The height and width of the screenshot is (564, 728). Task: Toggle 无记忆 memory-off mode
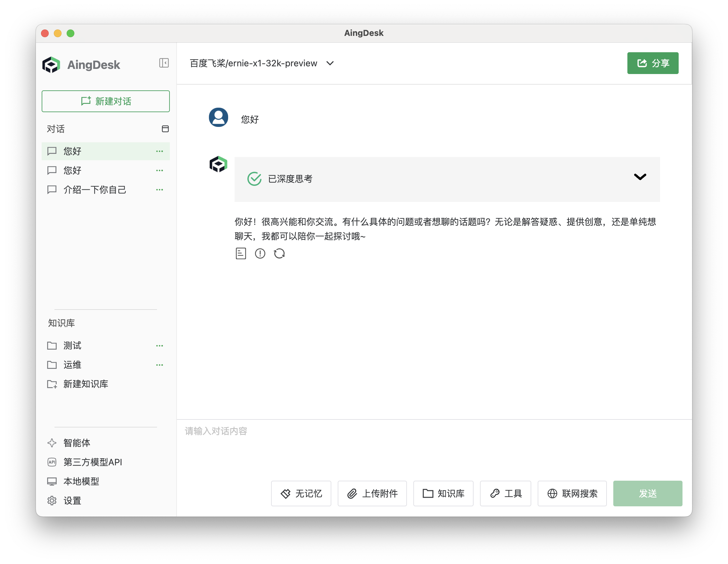tap(301, 494)
